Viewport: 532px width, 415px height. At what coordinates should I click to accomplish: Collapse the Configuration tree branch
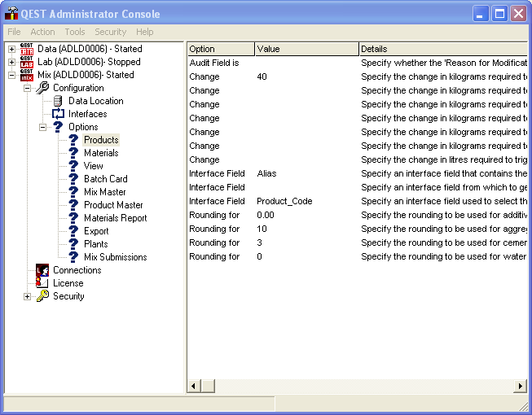click(x=27, y=88)
